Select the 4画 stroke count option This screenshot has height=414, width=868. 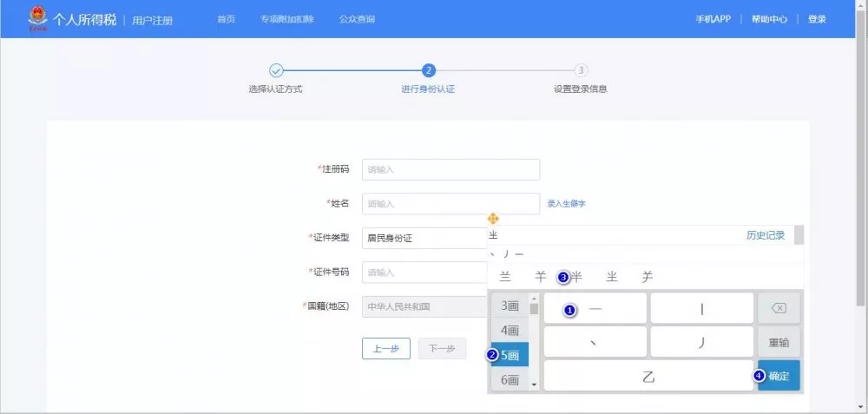click(510, 331)
